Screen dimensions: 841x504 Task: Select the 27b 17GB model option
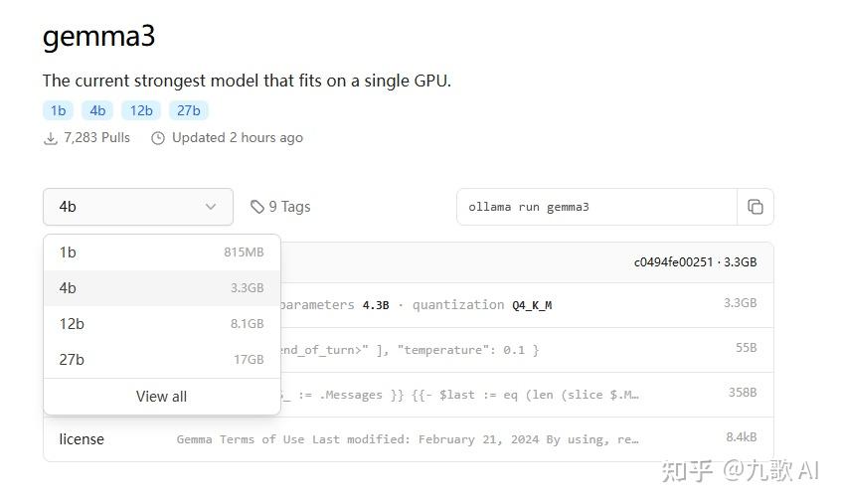161,360
